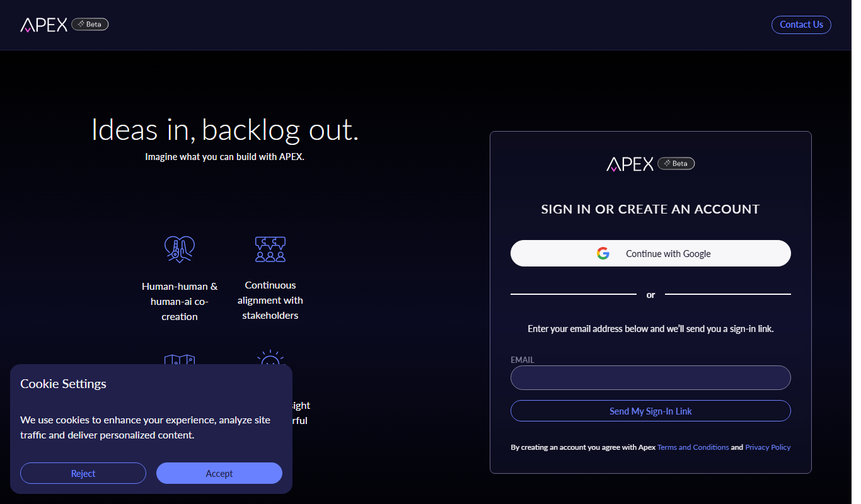Viewport: 861px width, 504px height.
Task: Click the lightbulb icon above the cookie banner
Action: (270, 357)
